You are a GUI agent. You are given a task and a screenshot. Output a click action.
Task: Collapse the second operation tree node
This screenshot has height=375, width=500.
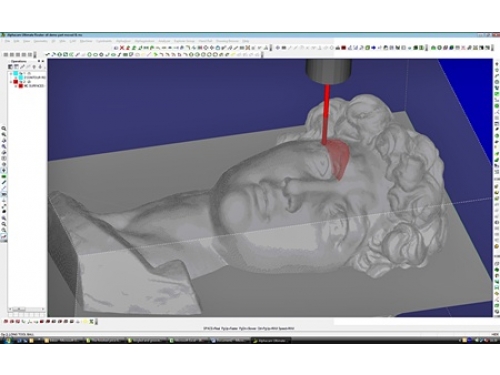[11, 82]
